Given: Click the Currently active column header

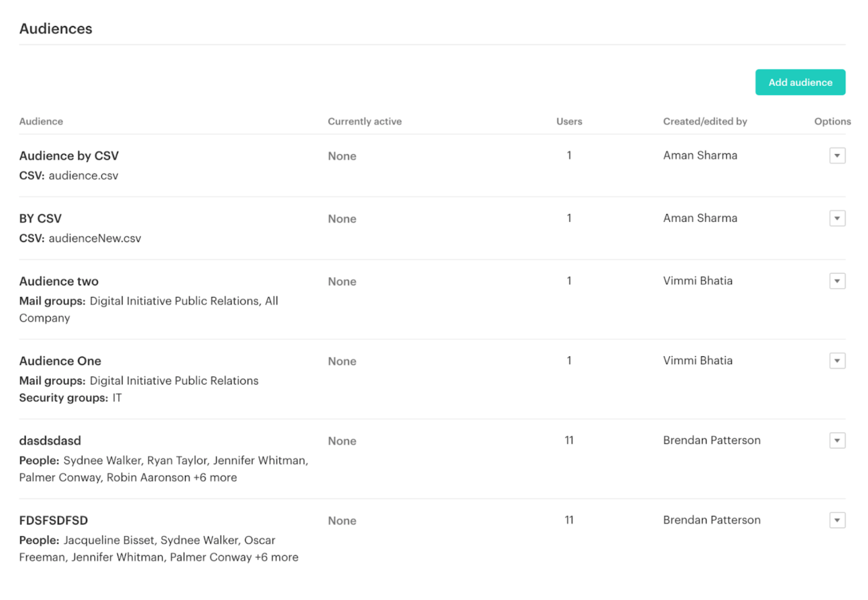Looking at the screenshot, I should click(x=364, y=122).
